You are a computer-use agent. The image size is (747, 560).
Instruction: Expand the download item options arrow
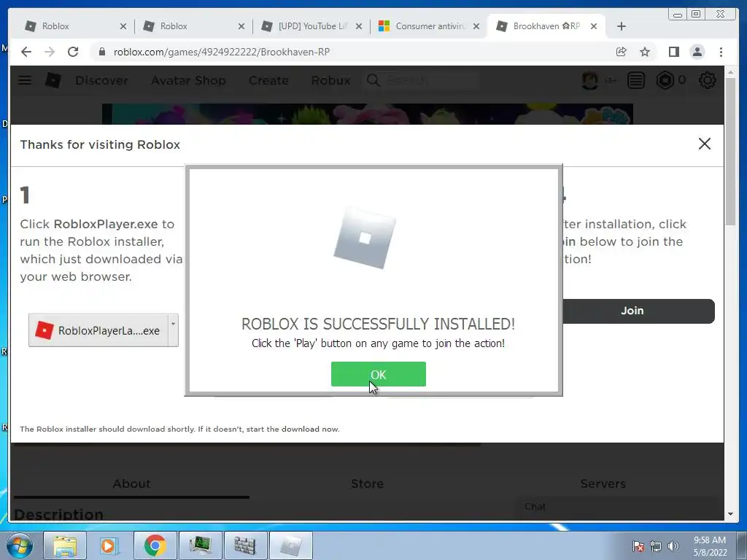click(174, 330)
